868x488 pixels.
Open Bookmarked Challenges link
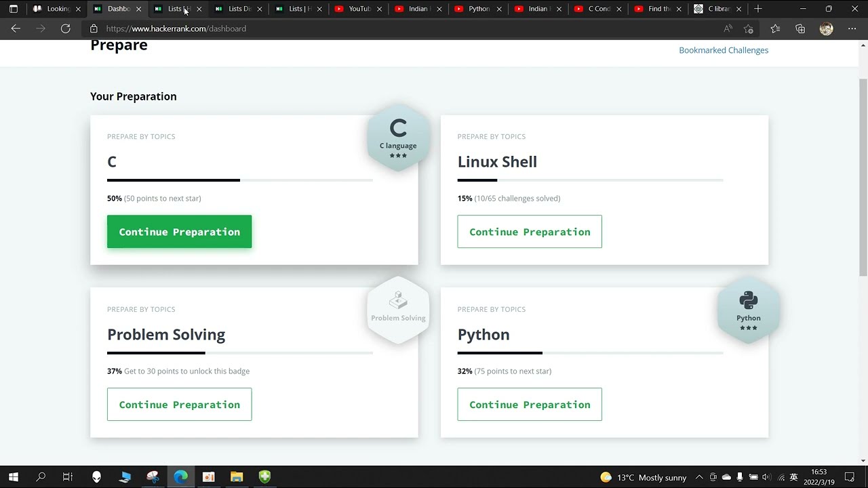pyautogui.click(x=724, y=50)
